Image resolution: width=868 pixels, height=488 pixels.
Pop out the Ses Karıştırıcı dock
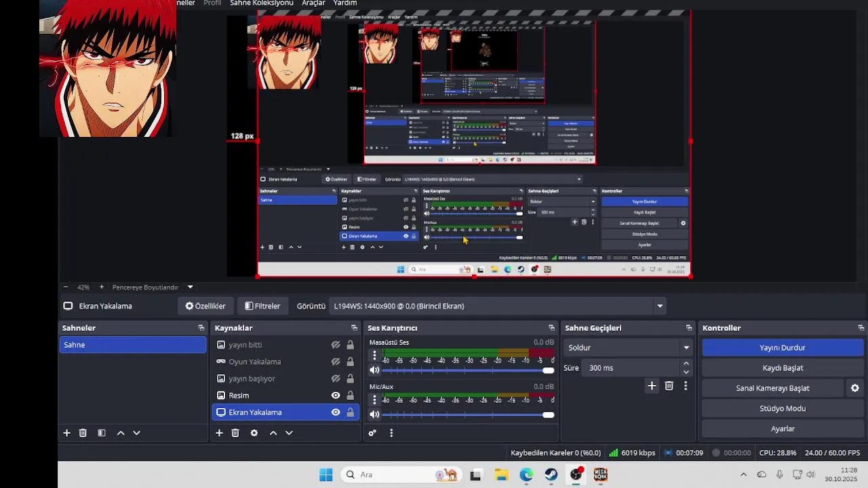pyautogui.click(x=551, y=328)
